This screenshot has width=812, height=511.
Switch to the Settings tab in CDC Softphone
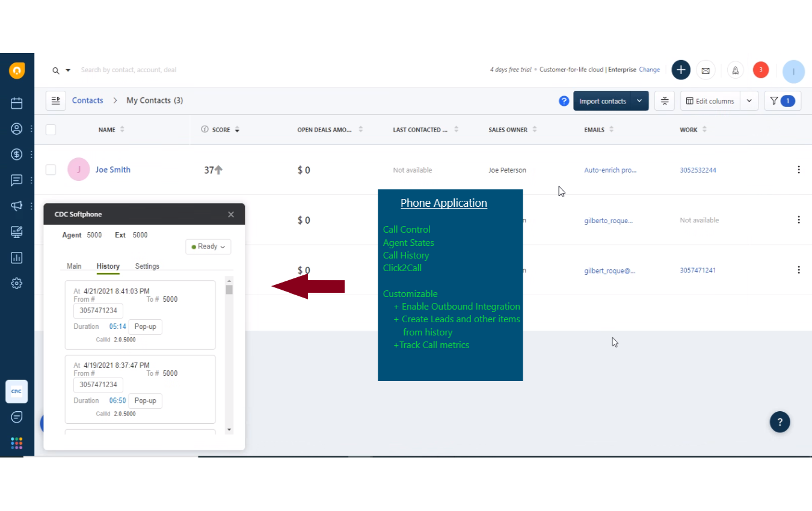[x=147, y=266]
